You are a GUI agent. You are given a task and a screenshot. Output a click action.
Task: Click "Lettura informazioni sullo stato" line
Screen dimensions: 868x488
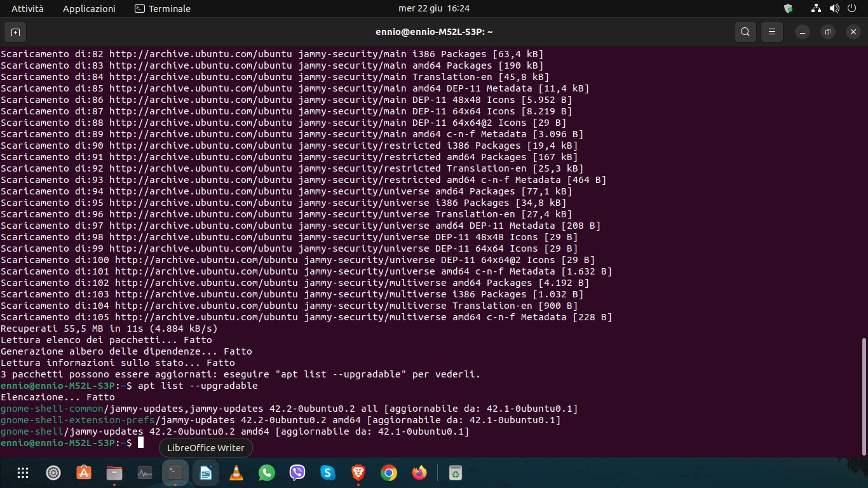pyautogui.click(x=118, y=363)
